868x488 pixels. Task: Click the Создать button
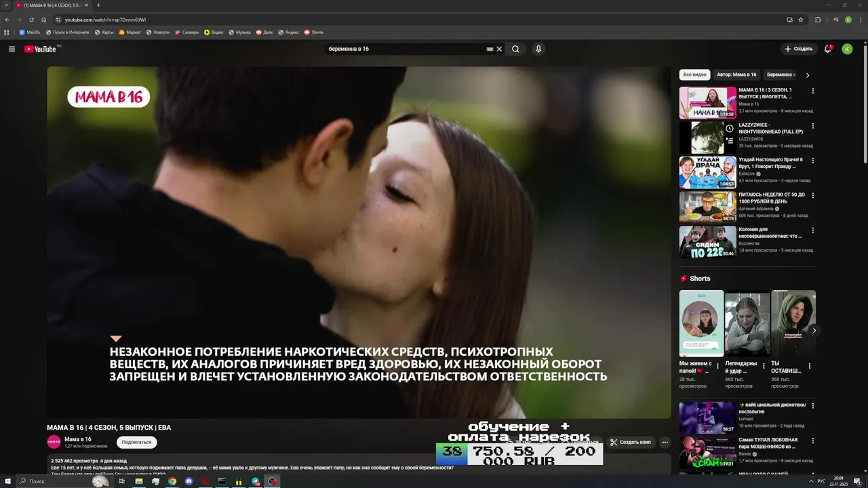click(x=798, y=49)
